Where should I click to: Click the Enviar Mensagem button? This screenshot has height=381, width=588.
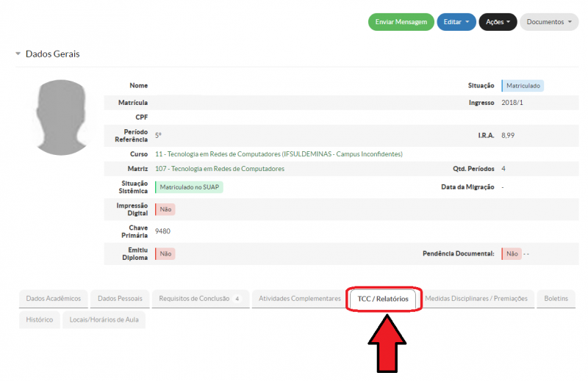(401, 22)
